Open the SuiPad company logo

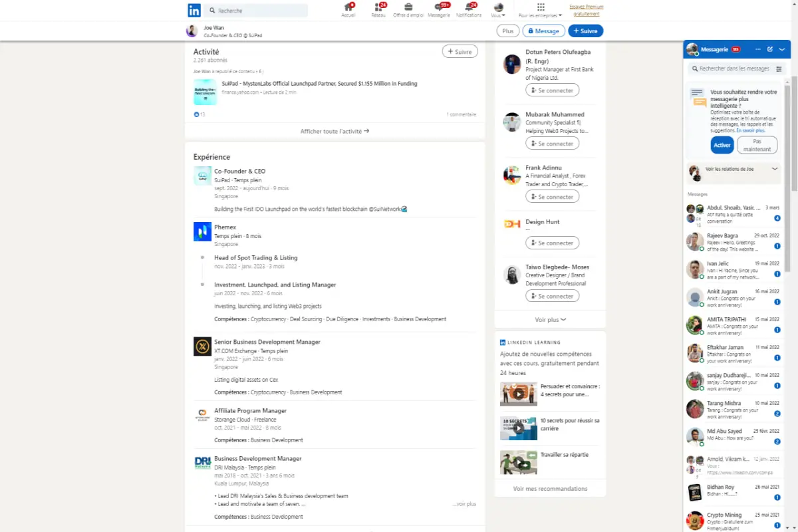202,176
